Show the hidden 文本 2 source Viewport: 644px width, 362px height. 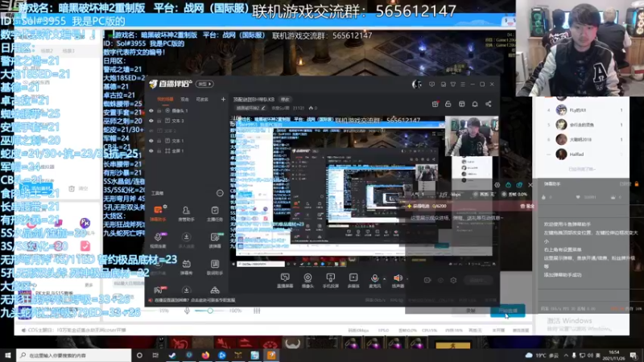pos(151,131)
